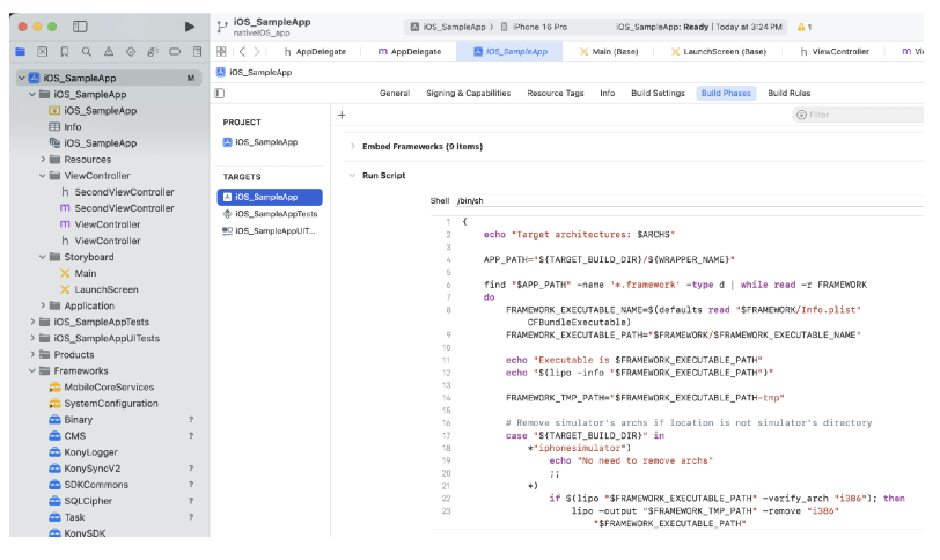
Task: Open the Find navigator magnifier icon
Action: click(x=86, y=51)
